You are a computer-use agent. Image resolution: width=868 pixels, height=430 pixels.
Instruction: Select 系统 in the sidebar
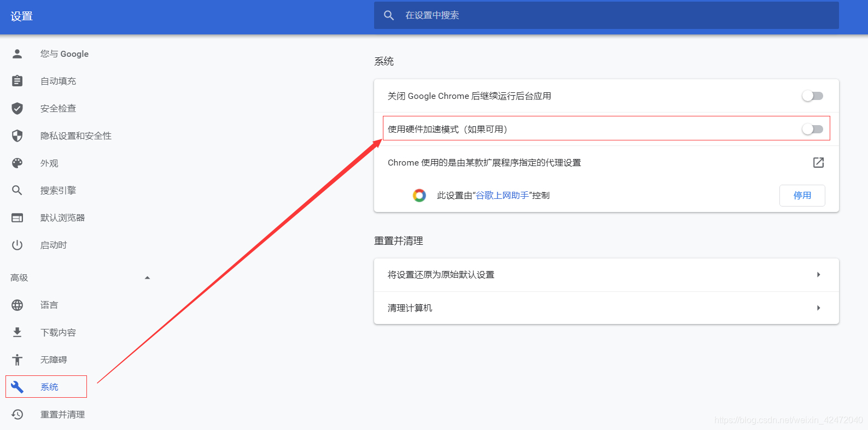click(x=49, y=387)
